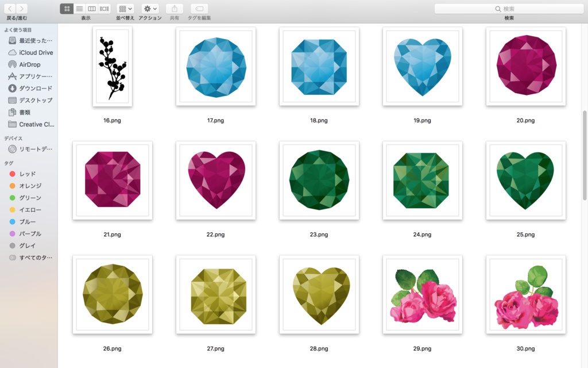The height and width of the screenshot is (368, 588).
Task: Open 最近使った項目 in the sidebar
Action: coord(30,41)
